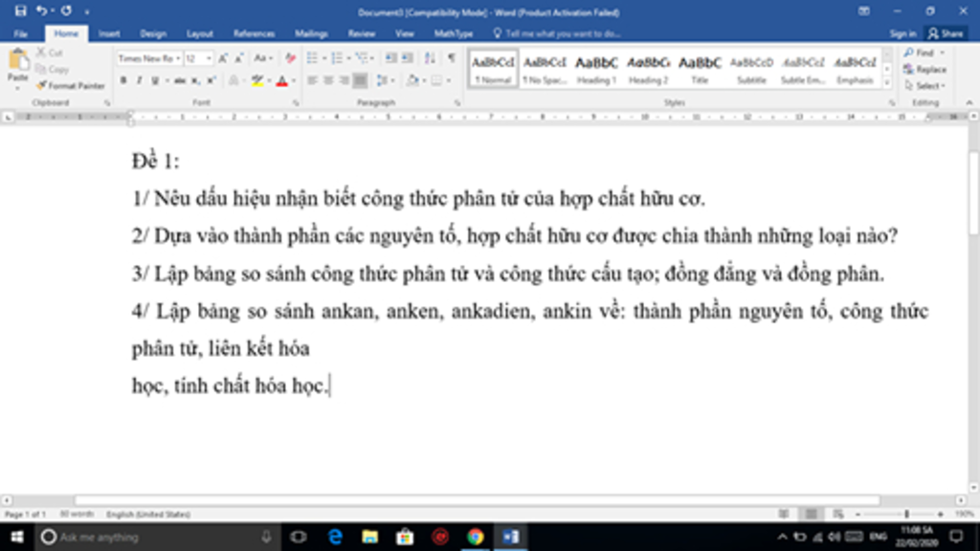Undo the last action
This screenshot has width=980, height=551.
click(x=41, y=11)
